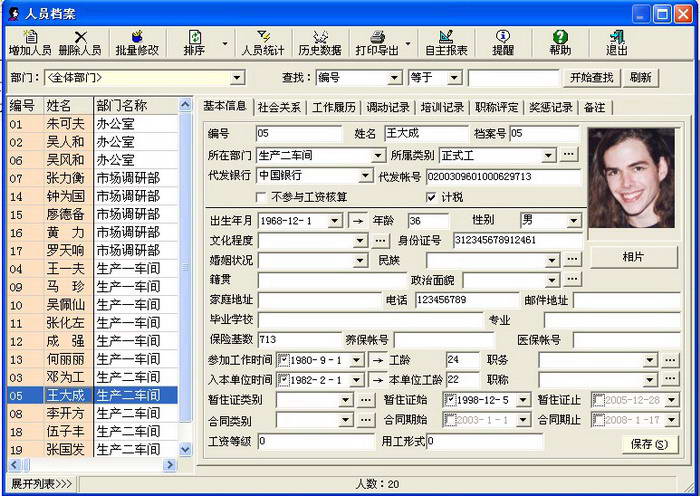Toggle the 计税 checkbox

click(431, 197)
